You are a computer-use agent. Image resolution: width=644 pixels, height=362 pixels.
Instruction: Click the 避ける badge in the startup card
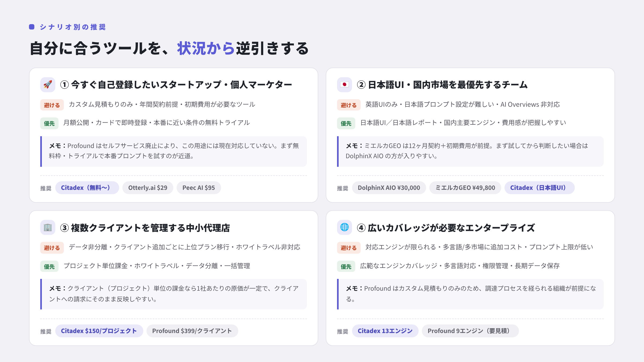pos(52,105)
